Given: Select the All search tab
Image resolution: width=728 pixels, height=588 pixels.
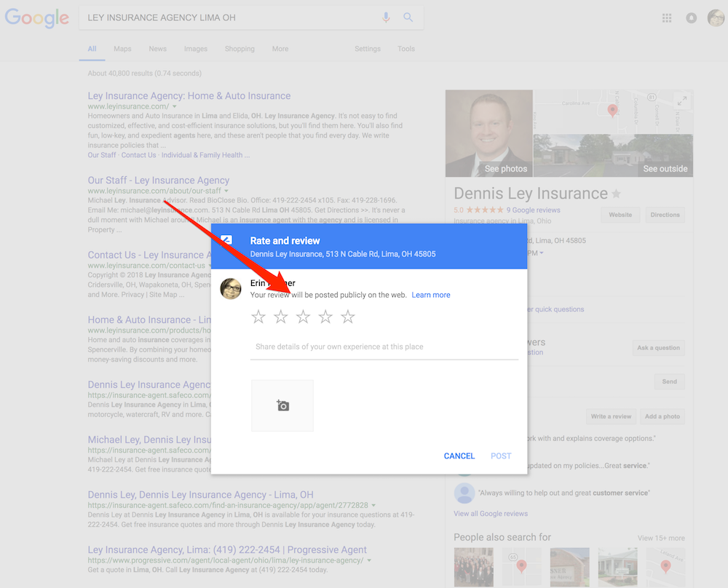Looking at the screenshot, I should [x=92, y=49].
